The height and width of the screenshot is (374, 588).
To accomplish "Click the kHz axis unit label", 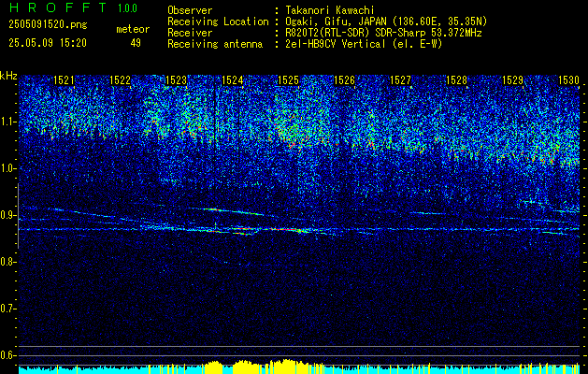I will tap(8, 76).
